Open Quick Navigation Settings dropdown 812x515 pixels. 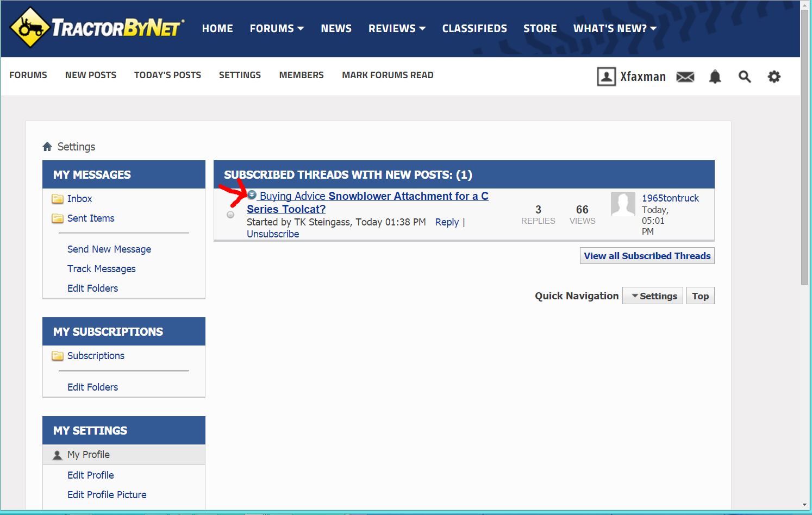click(x=652, y=296)
